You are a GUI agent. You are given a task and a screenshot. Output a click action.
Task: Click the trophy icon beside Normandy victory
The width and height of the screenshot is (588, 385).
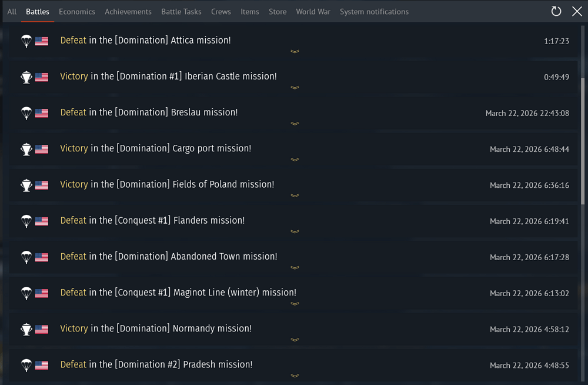tap(26, 329)
